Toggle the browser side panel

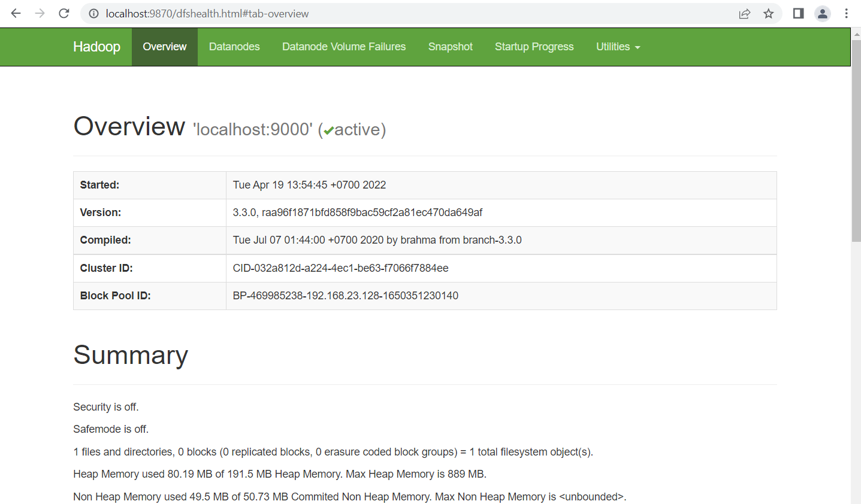tap(798, 13)
